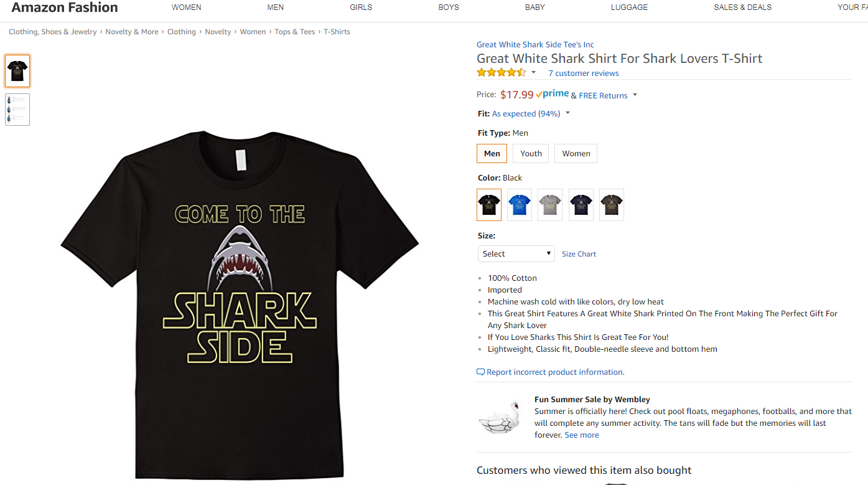Open the MEN navigation menu

[275, 7]
